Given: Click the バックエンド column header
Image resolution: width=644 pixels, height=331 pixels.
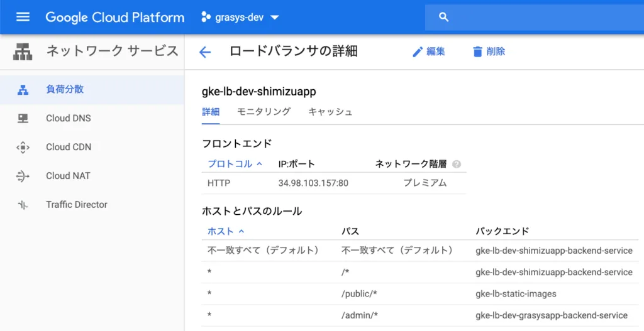Looking at the screenshot, I should pos(502,231).
